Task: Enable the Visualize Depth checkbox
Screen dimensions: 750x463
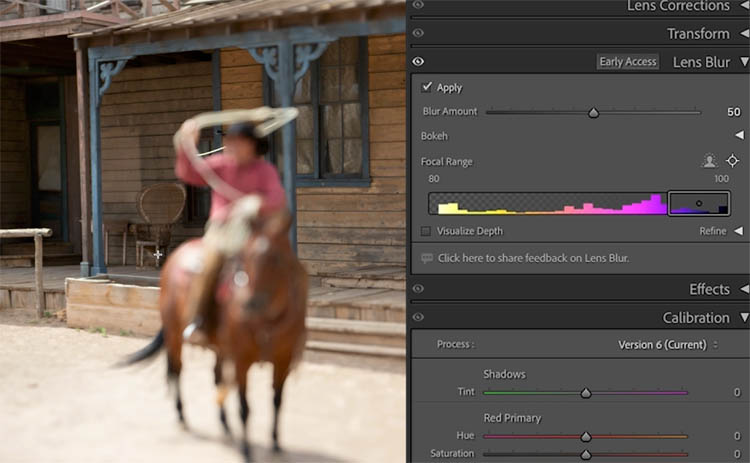Action: pos(425,231)
